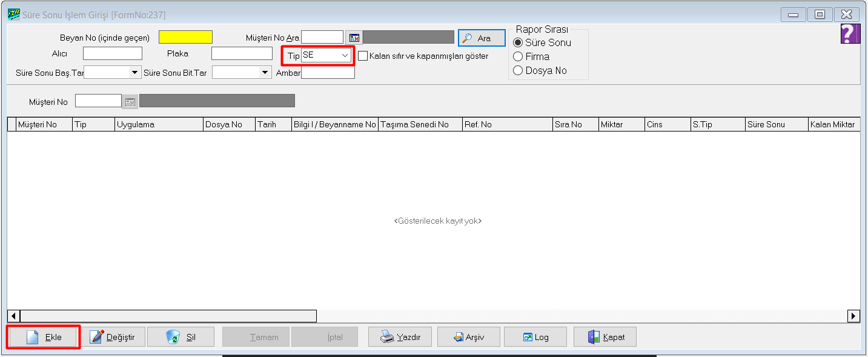Expand Süre Sonu Baş.Tar date dropdown
This screenshot has height=357, width=868.
click(x=134, y=73)
